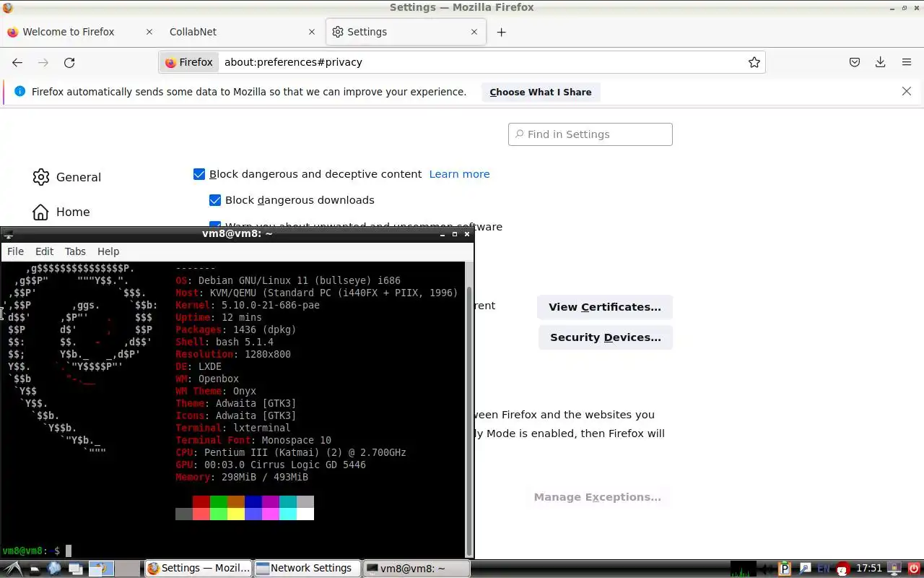
Task: Click the address bar URL about:preferences#privacy
Action: coord(293,62)
